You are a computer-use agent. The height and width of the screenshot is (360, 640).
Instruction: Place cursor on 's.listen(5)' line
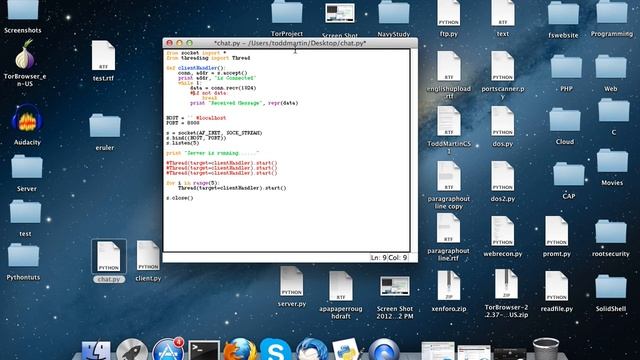182,143
